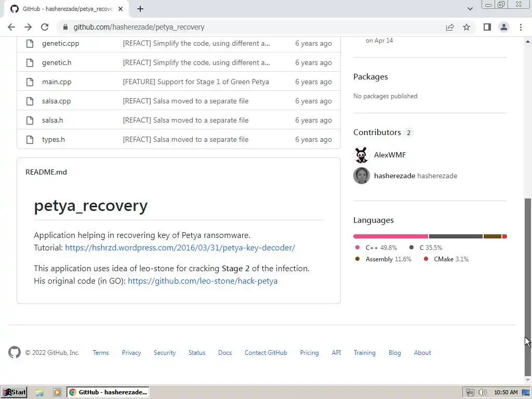Open salsa.cpp file
Viewport: 532px width, 399px height.
(x=56, y=101)
